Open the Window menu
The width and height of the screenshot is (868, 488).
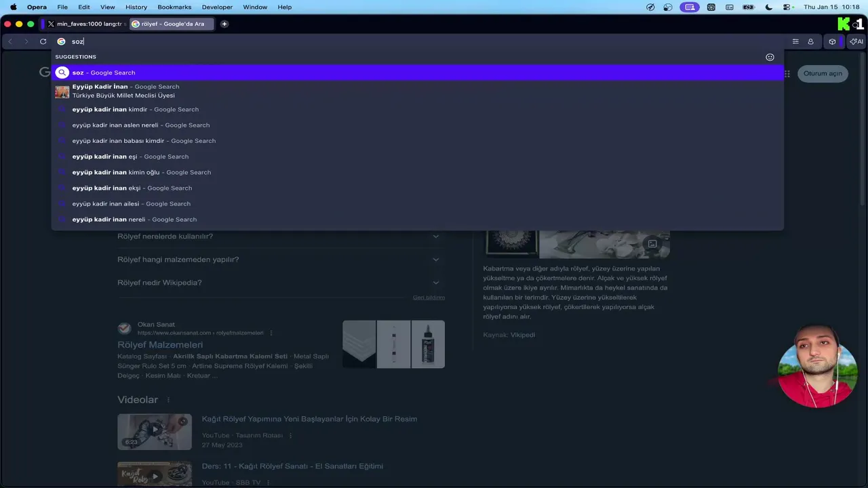pos(255,7)
